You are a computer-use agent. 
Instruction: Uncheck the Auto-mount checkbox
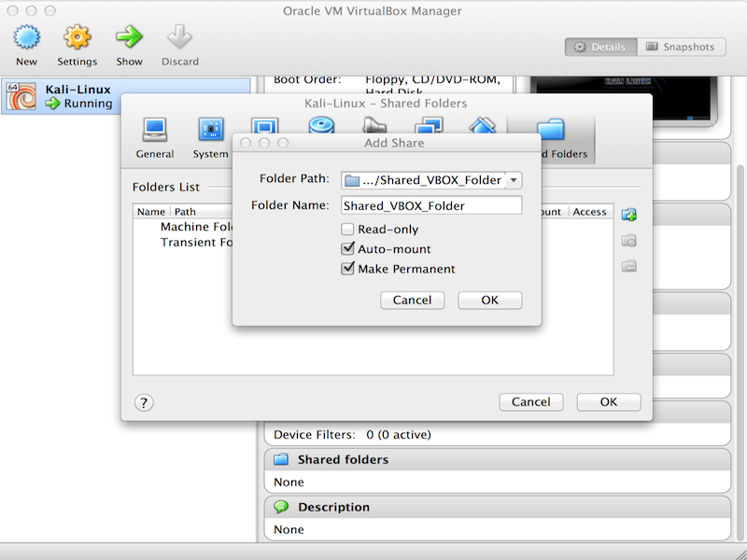347,249
